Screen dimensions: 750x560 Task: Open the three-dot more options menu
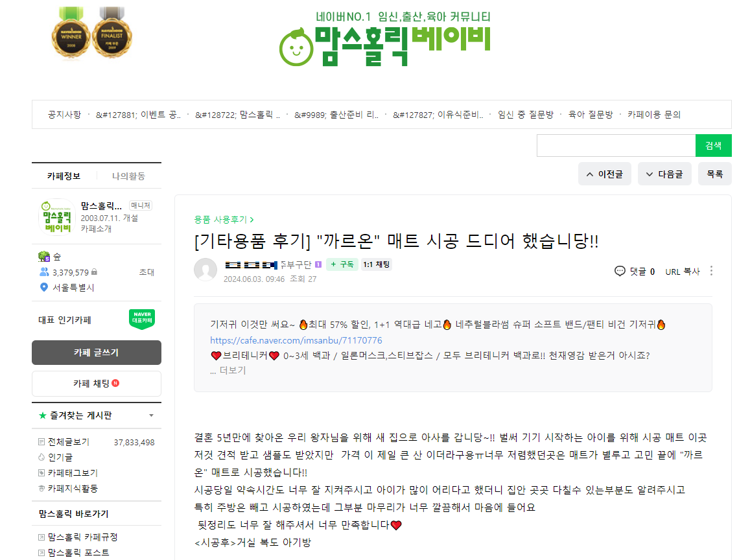[x=711, y=271]
